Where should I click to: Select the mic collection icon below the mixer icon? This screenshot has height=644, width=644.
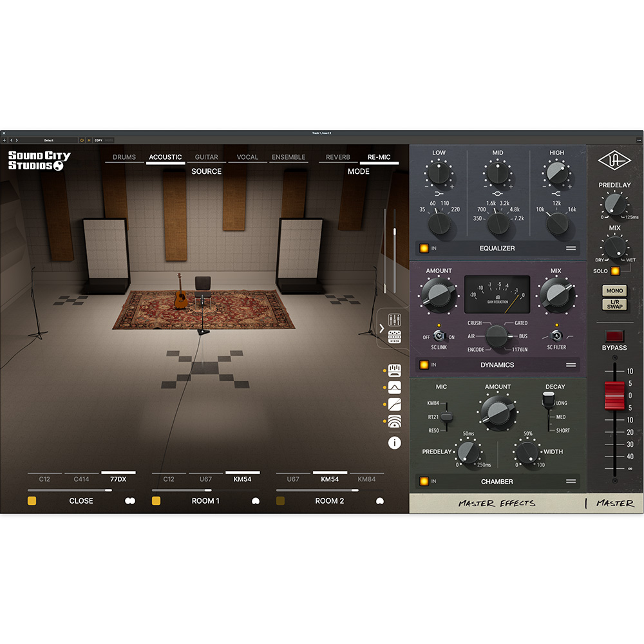394,336
